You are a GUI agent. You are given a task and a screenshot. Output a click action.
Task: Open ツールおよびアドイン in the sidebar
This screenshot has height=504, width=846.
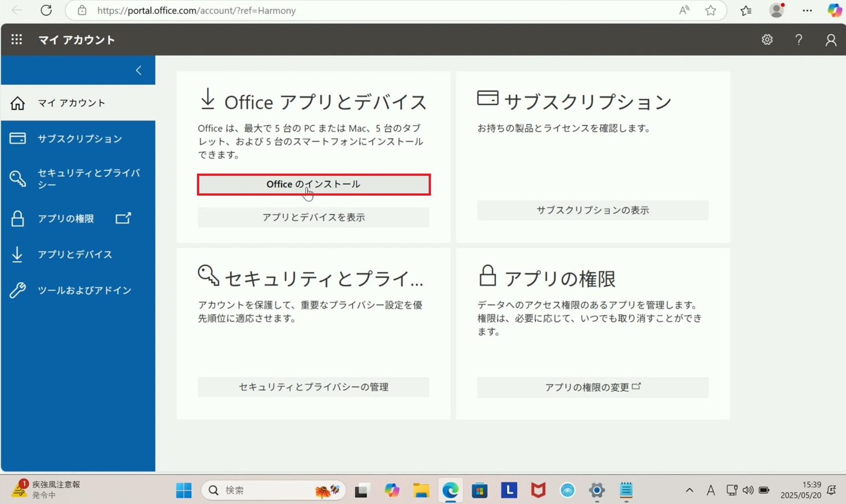click(78, 290)
